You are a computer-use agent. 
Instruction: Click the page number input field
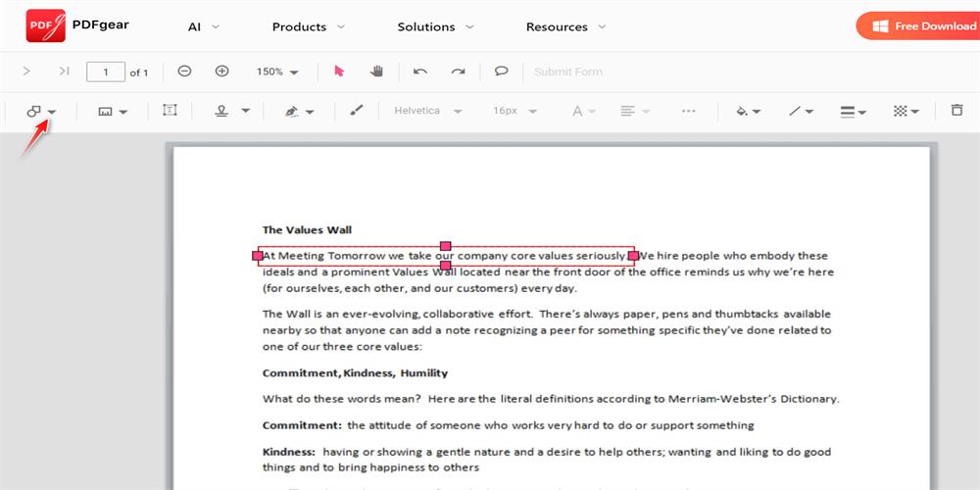click(106, 72)
